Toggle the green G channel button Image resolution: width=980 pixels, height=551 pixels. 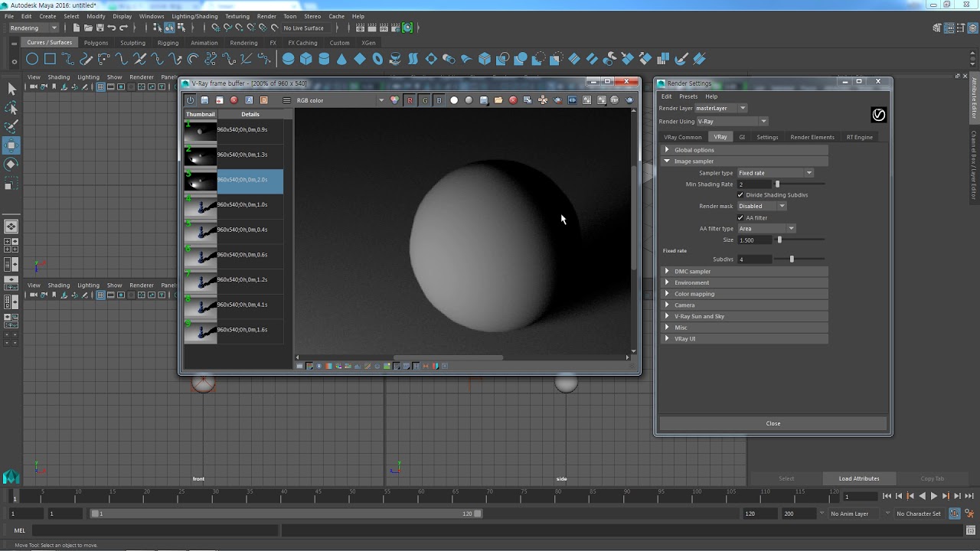click(x=425, y=100)
